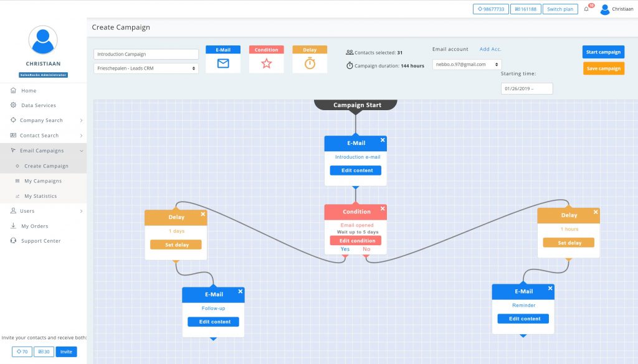Image resolution: width=638 pixels, height=364 pixels.
Task: Open the email account dropdown
Action: 467,64
